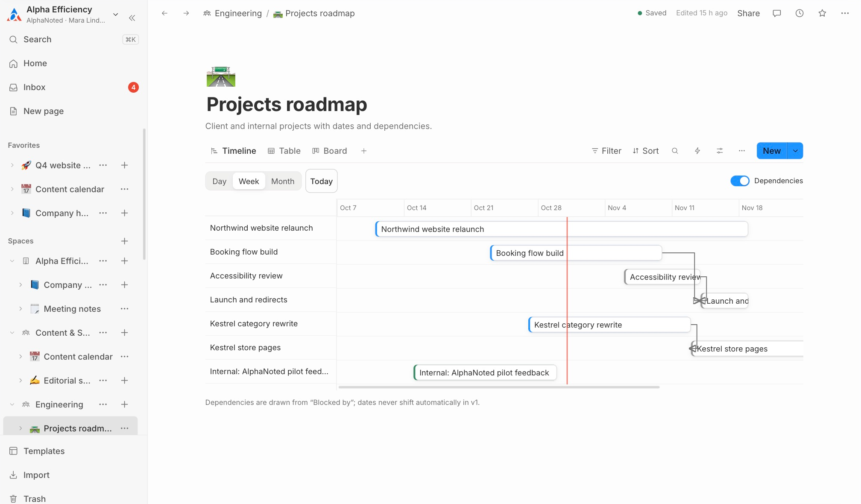Select Week timeline scale

click(249, 181)
